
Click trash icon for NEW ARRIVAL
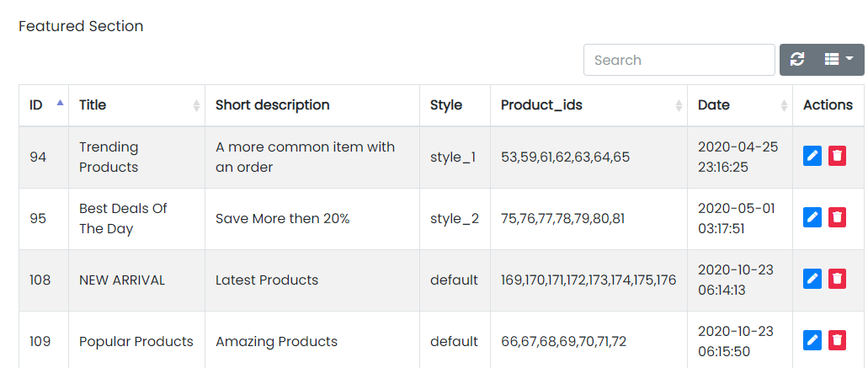point(837,279)
